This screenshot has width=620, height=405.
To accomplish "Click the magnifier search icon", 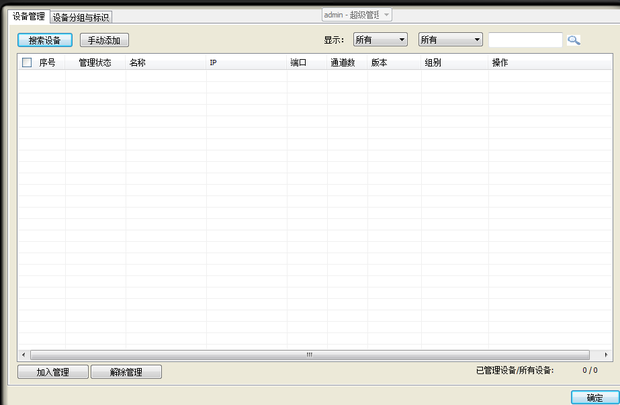I will (574, 40).
